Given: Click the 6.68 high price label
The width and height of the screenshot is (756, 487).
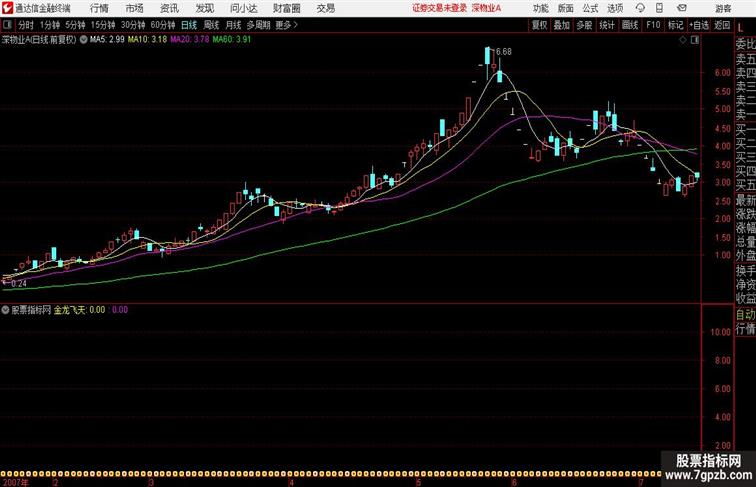Looking at the screenshot, I should (503, 52).
